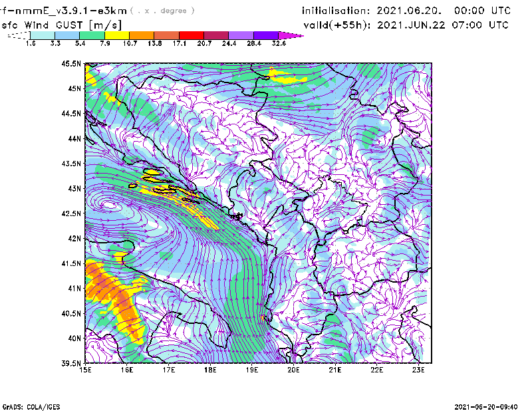The width and height of the screenshot is (532, 411).
Task: Click the legend value 13.8
Action: pyautogui.click(x=155, y=43)
